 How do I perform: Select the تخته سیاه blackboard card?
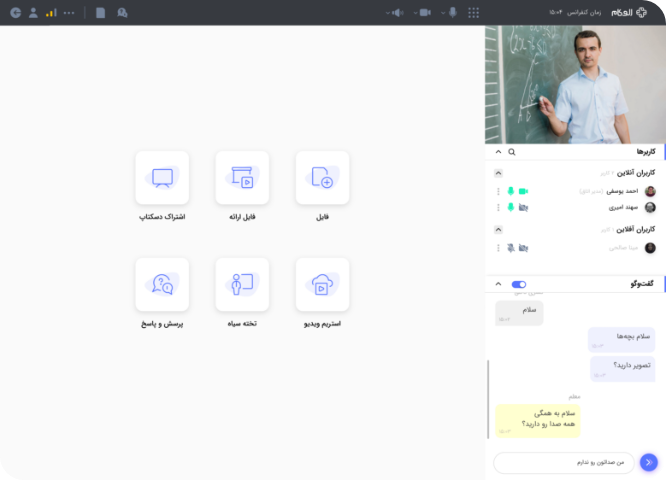242,284
